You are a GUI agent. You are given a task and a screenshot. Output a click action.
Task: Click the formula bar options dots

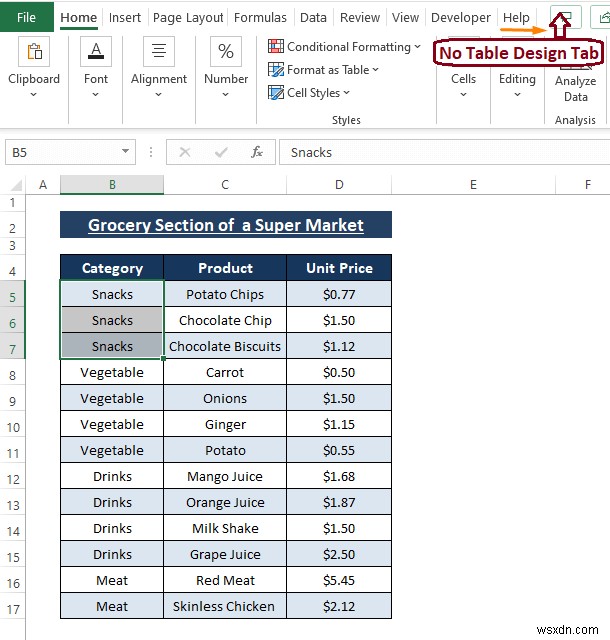[151, 152]
